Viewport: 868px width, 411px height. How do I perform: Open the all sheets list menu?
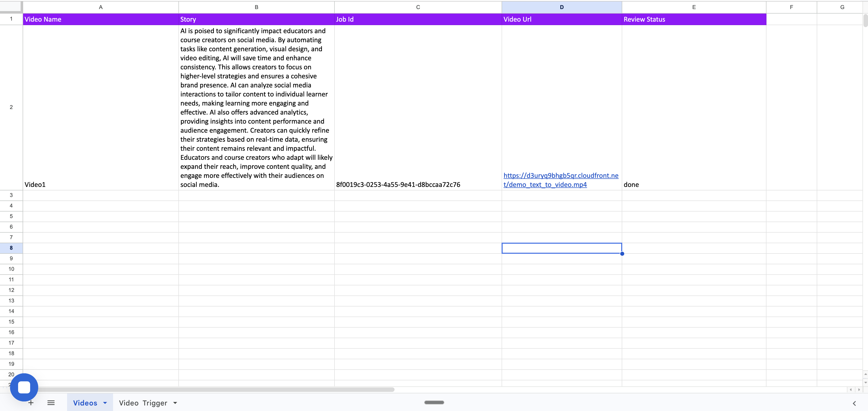pyautogui.click(x=51, y=402)
